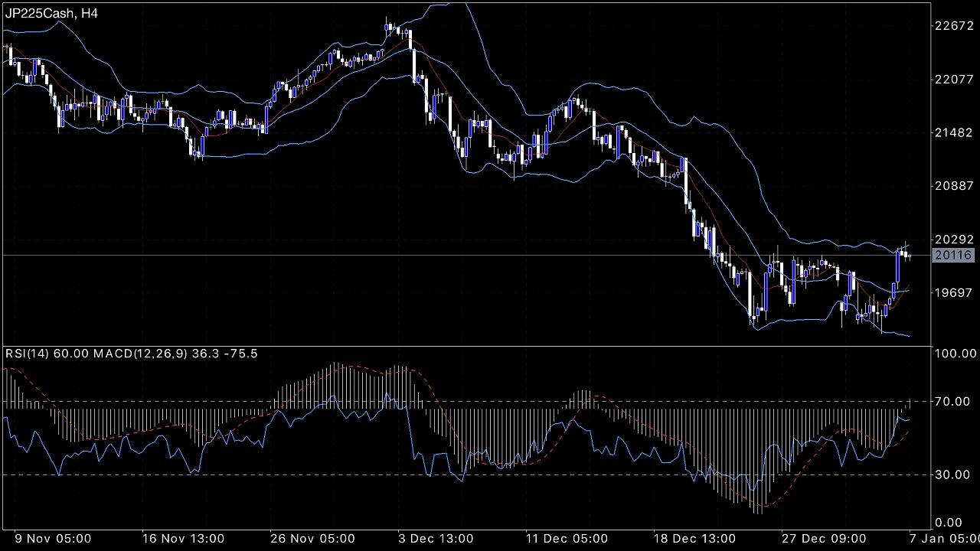Screen dimensions: 980x551
Task: Select the 27 Dec 09:00 time label
Action: [824, 538]
